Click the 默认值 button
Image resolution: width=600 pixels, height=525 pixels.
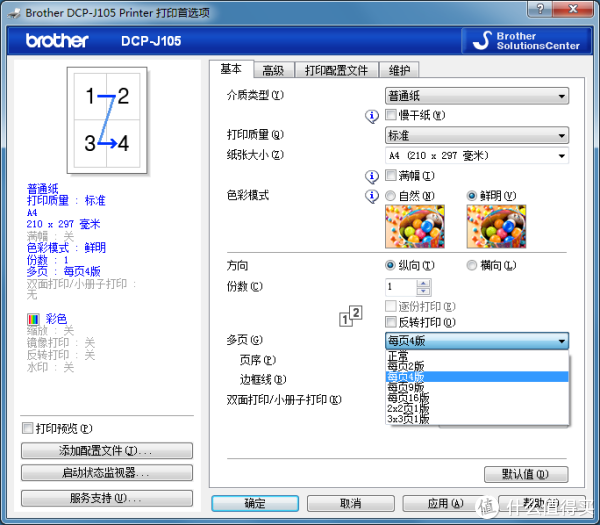click(526, 474)
